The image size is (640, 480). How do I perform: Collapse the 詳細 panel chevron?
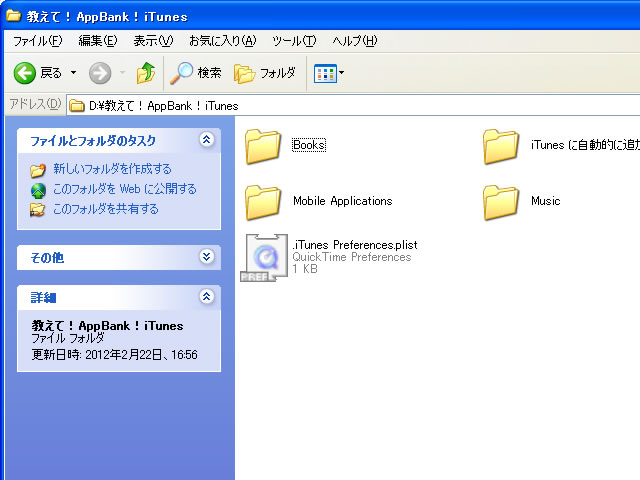207,296
